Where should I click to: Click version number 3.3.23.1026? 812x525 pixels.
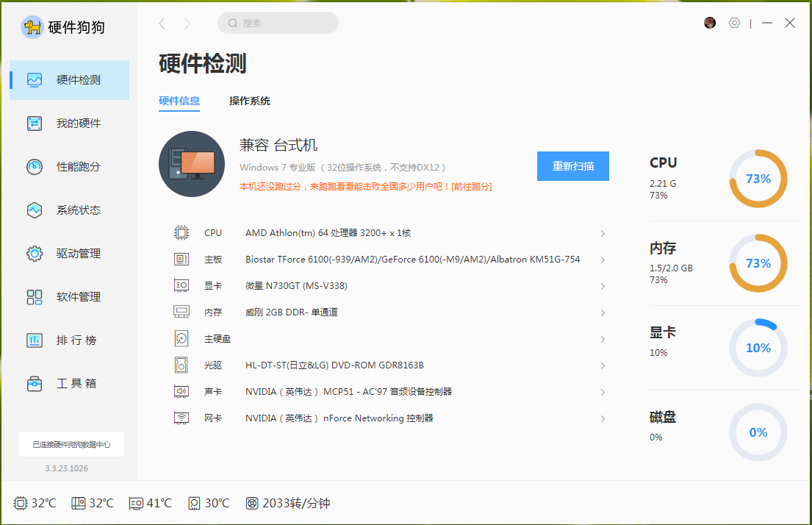[x=67, y=468]
